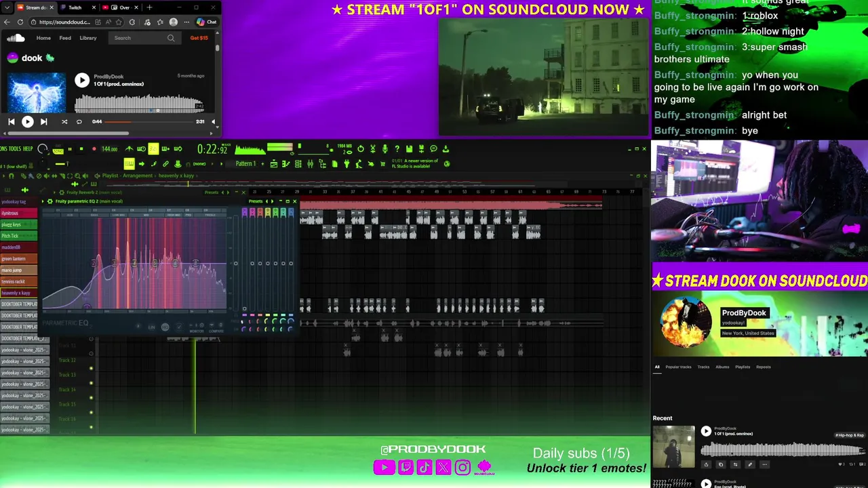
Task: Toggle mute LED for Track 15
Action: click(91, 412)
